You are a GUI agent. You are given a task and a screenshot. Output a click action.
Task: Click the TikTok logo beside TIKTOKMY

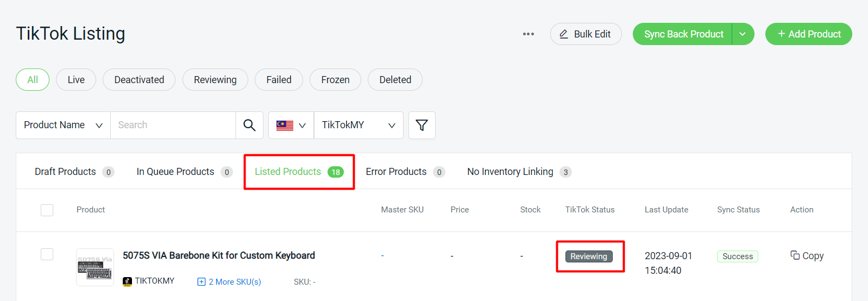tap(127, 281)
